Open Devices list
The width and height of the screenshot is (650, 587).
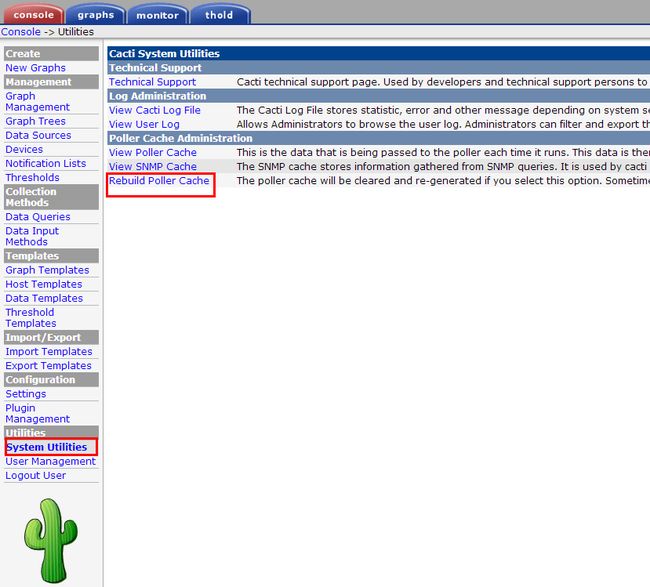point(24,149)
